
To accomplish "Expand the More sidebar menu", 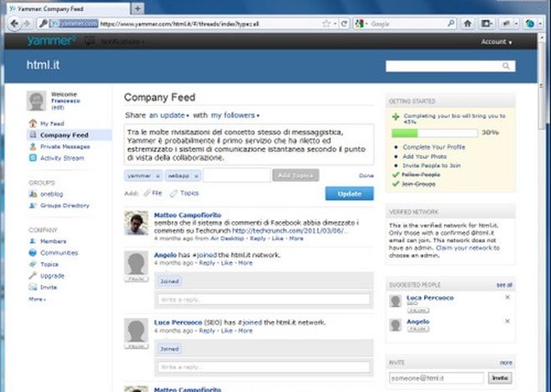I will (x=38, y=299).
